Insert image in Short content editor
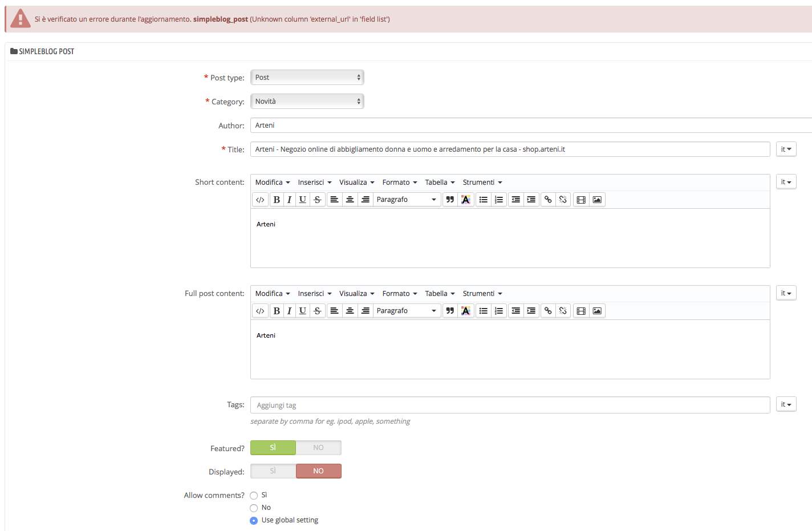The width and height of the screenshot is (812, 531). [x=597, y=200]
